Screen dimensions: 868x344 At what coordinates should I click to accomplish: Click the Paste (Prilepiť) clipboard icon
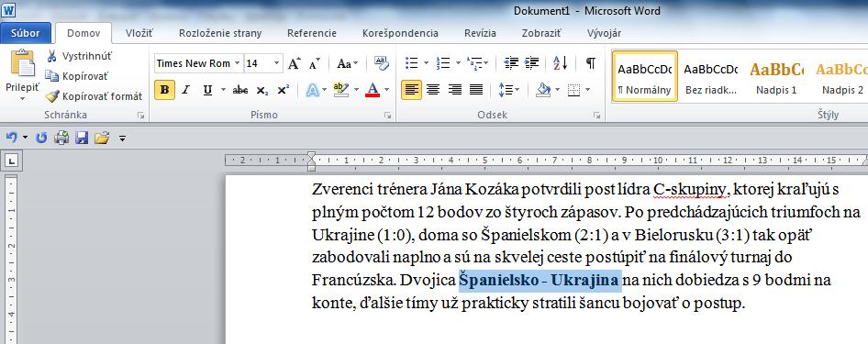point(23,63)
